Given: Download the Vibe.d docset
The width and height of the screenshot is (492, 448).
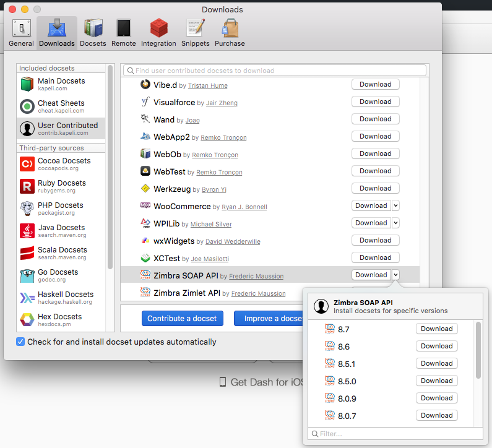Looking at the screenshot, I should pyautogui.click(x=375, y=84).
